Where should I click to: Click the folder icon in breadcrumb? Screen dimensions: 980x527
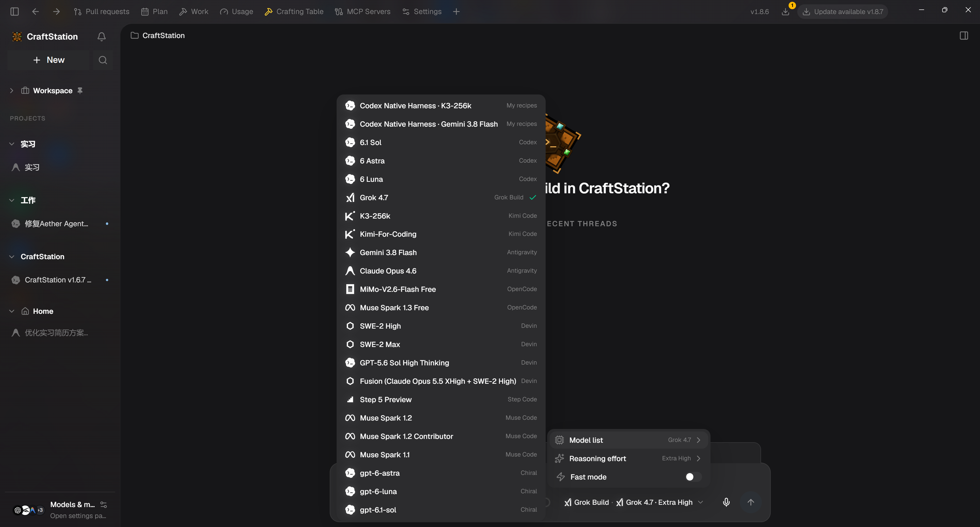(x=134, y=35)
